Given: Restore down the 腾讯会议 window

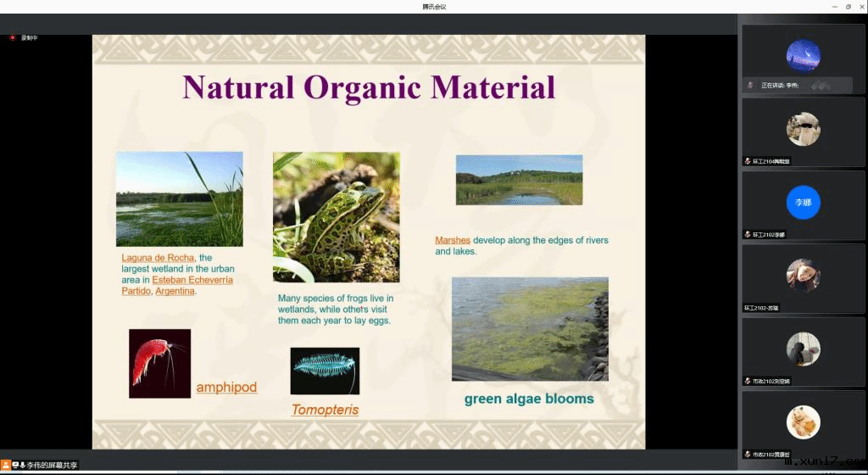Looking at the screenshot, I should 849,7.
